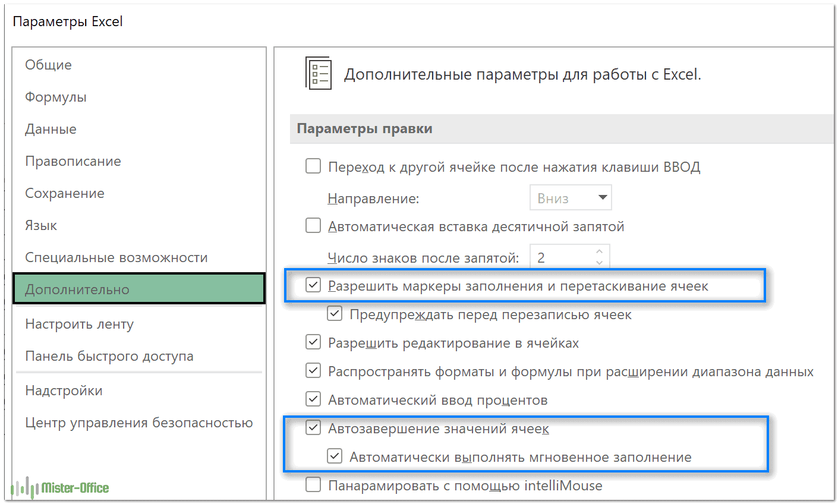Toggle Автоматическая вставка десятичной запятой checkbox
Screen dimensions: 838x504
pos(313,226)
